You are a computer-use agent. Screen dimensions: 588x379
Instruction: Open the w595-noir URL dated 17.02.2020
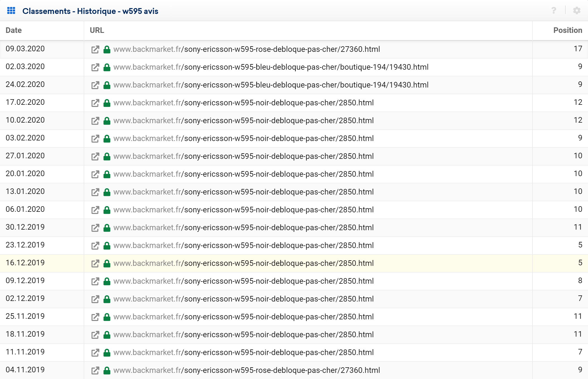(244, 103)
